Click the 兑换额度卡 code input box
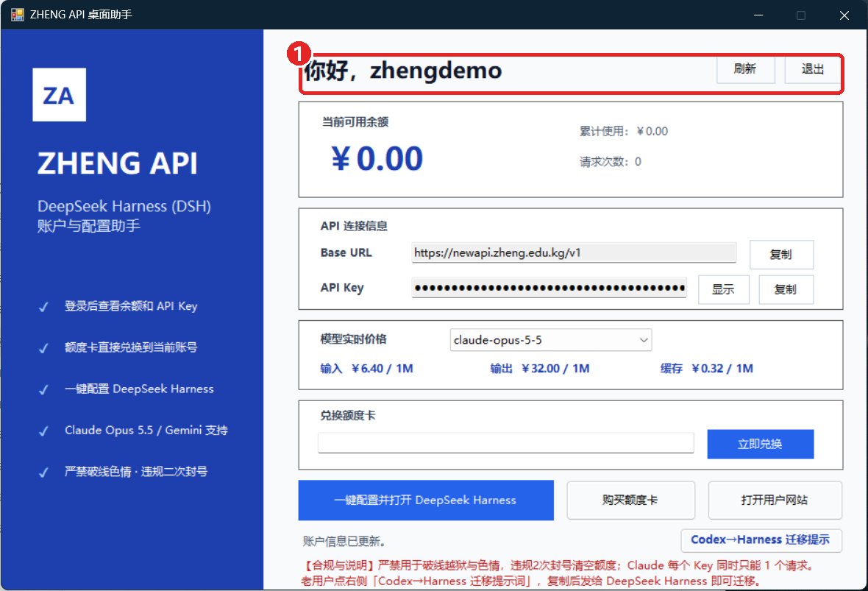This screenshot has height=591, width=868. (x=505, y=443)
